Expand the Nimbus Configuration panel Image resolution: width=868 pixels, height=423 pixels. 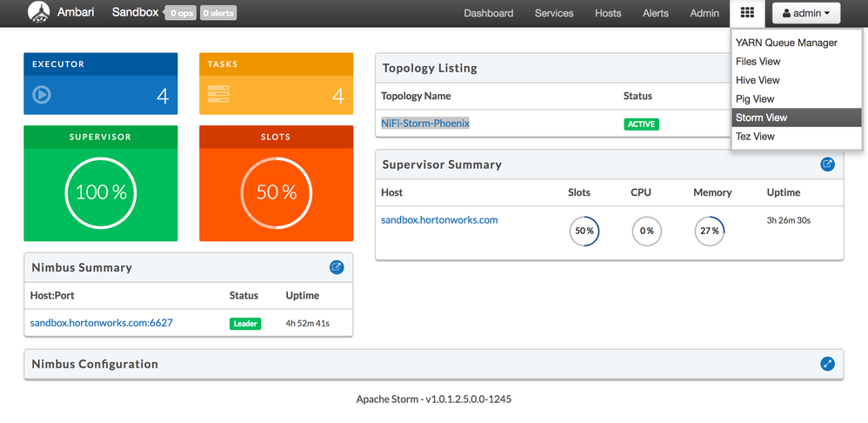coord(827,364)
